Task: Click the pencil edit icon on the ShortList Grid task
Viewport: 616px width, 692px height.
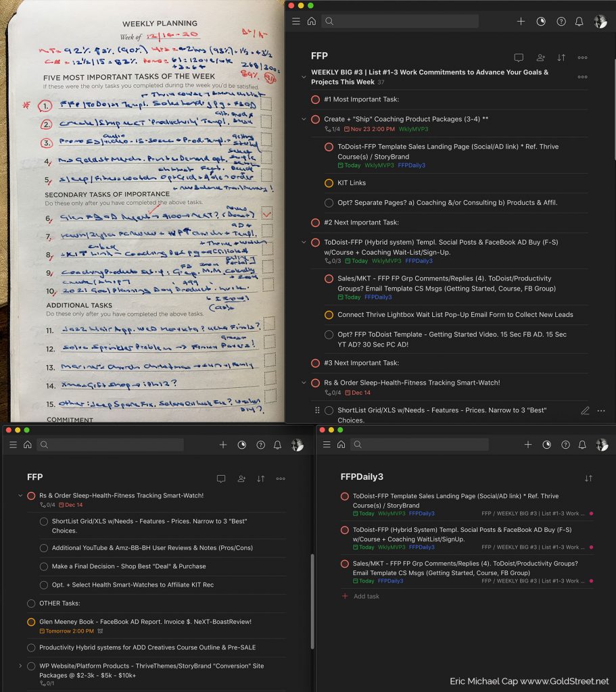Action: [x=585, y=410]
